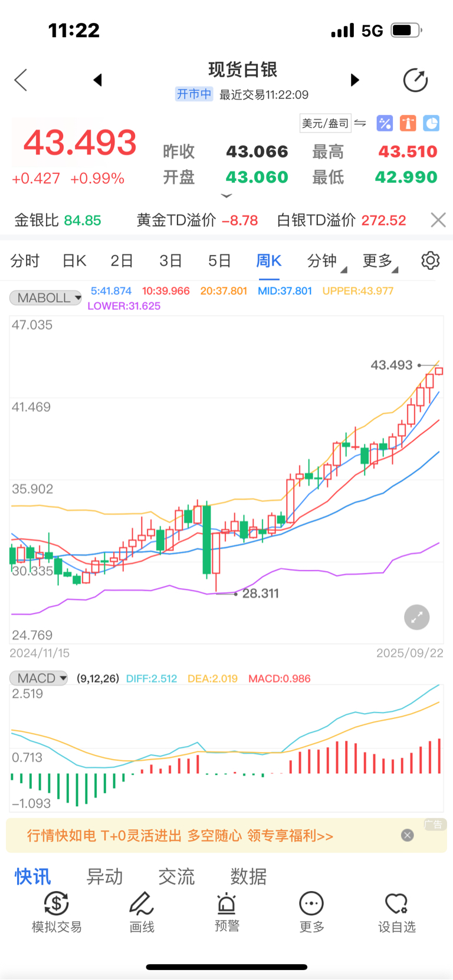Open 模拟交易 simulated trading
Image resolution: width=453 pixels, height=980 pixels.
coord(57,912)
